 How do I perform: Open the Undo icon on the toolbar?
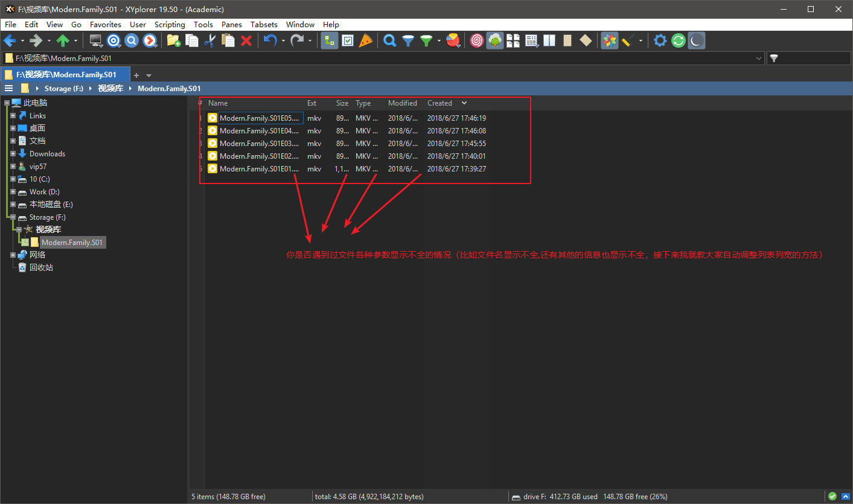click(270, 40)
